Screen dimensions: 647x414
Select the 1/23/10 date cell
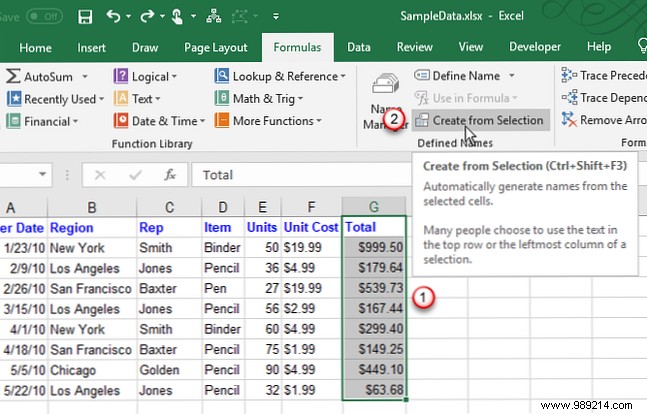(24, 248)
